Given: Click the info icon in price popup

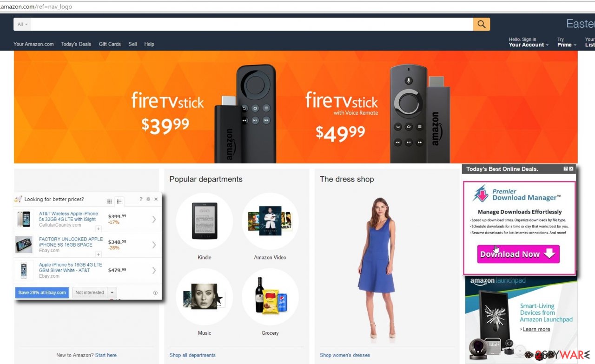Looking at the screenshot, I should (x=155, y=292).
